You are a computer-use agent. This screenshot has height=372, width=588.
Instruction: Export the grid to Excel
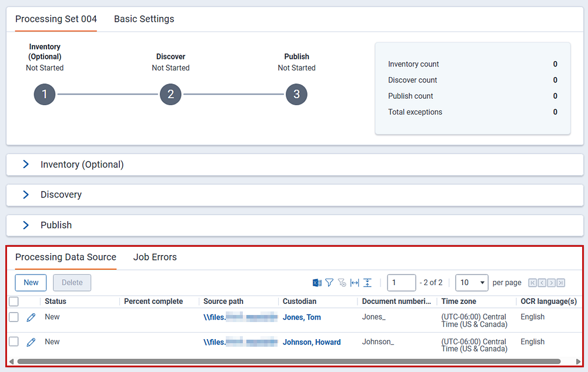[316, 283]
